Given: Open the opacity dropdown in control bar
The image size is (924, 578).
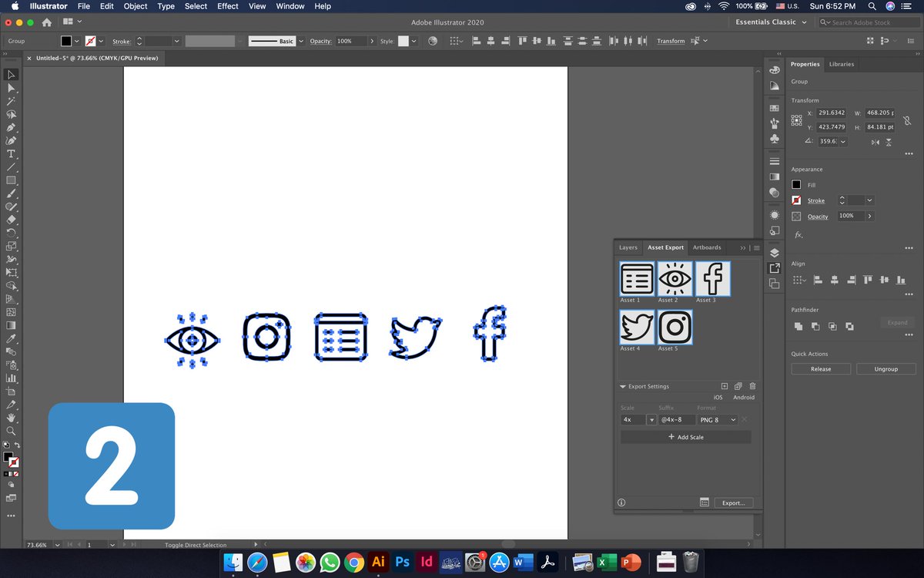Looking at the screenshot, I should [373, 41].
